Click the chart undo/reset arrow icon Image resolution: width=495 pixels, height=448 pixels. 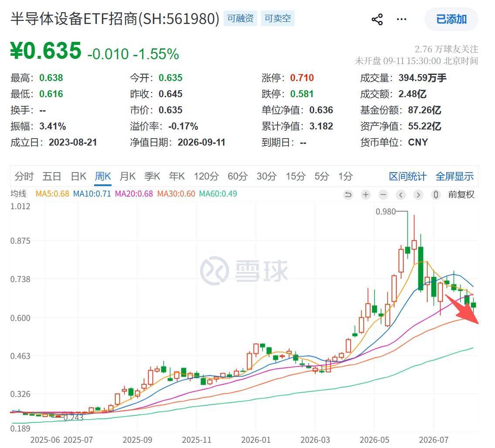click(348, 195)
